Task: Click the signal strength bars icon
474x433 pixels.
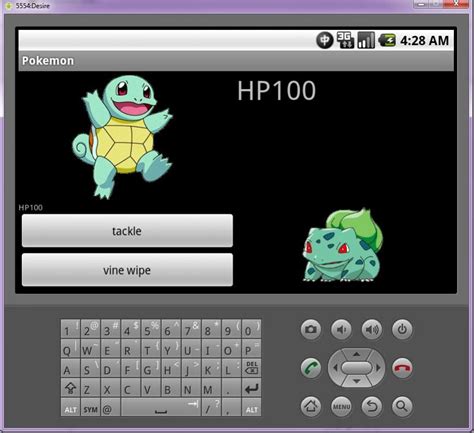Action: click(x=366, y=40)
